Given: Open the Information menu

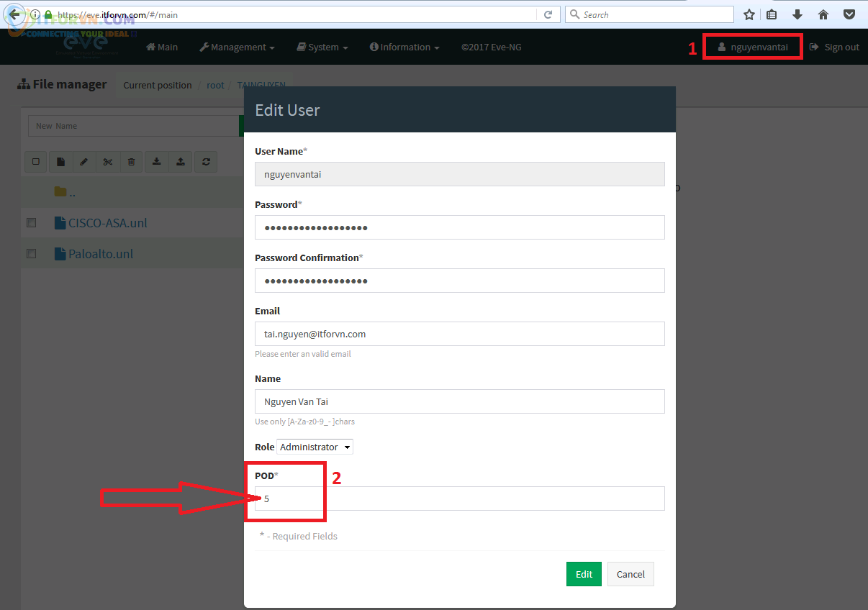Looking at the screenshot, I should pos(404,47).
